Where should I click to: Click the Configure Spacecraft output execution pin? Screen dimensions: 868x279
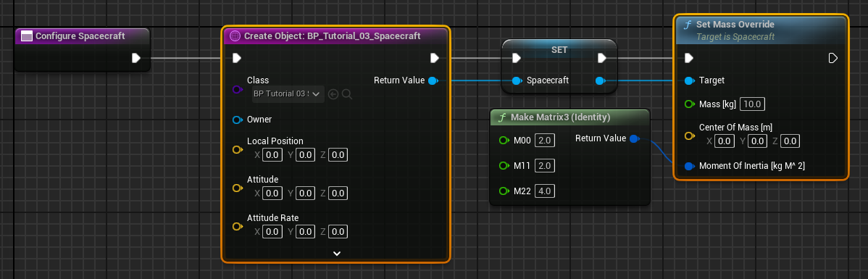(135, 58)
